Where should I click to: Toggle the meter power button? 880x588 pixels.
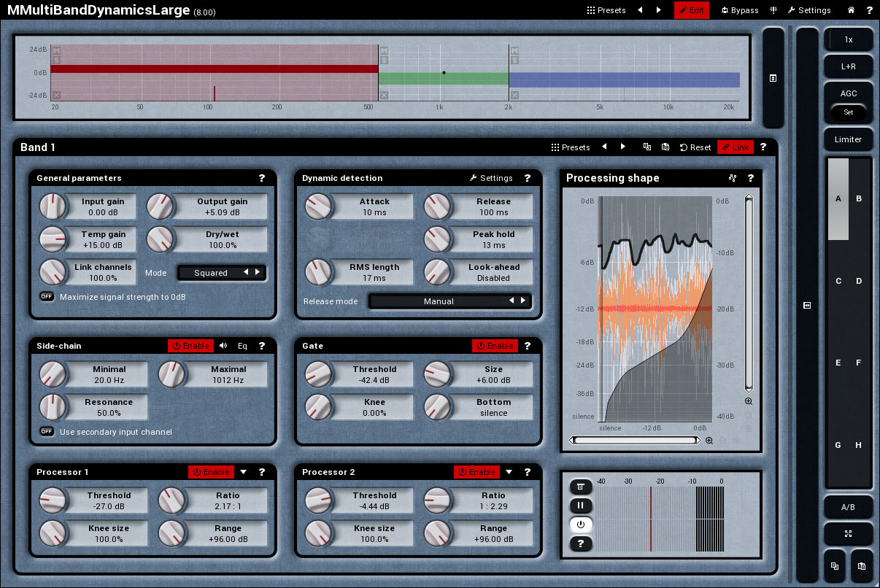[581, 525]
